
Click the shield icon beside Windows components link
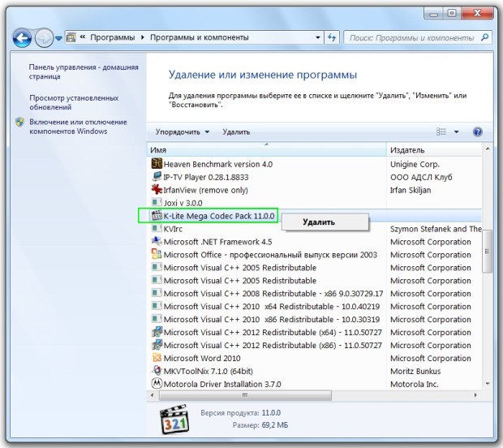pos(20,122)
